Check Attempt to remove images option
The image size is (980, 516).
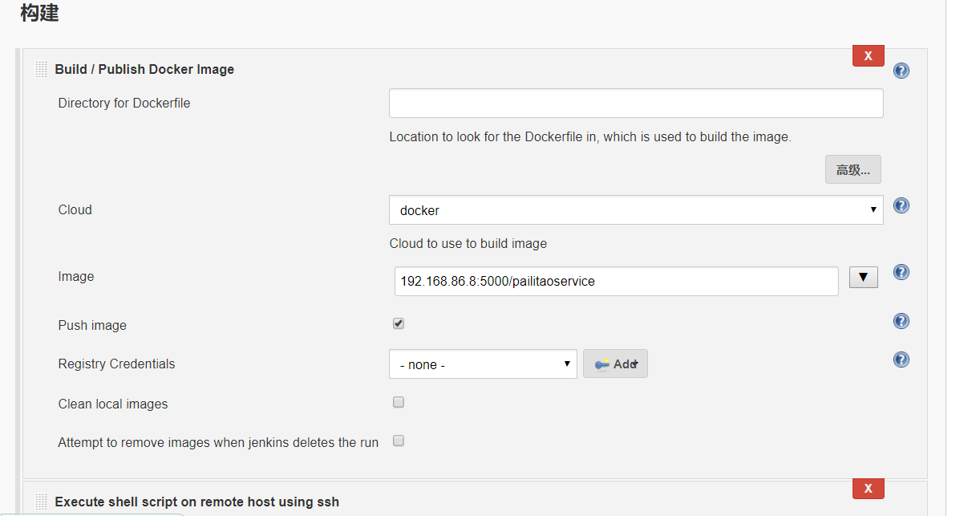(399, 441)
